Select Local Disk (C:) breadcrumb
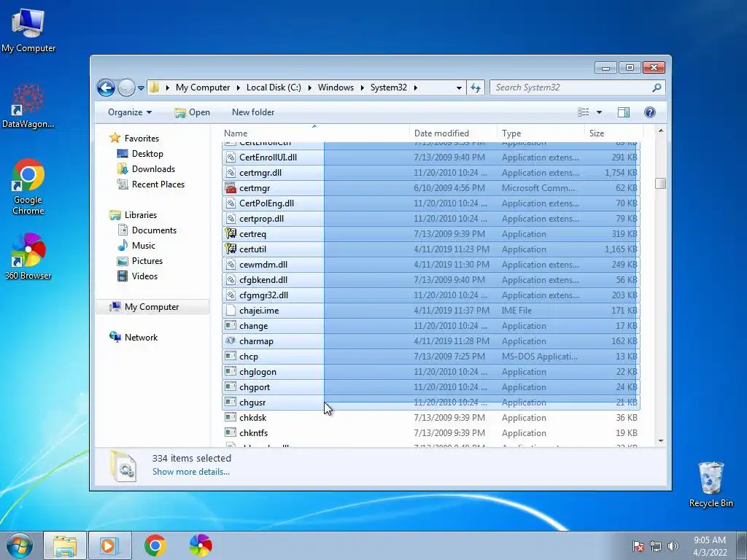The width and height of the screenshot is (747, 560). [x=274, y=87]
